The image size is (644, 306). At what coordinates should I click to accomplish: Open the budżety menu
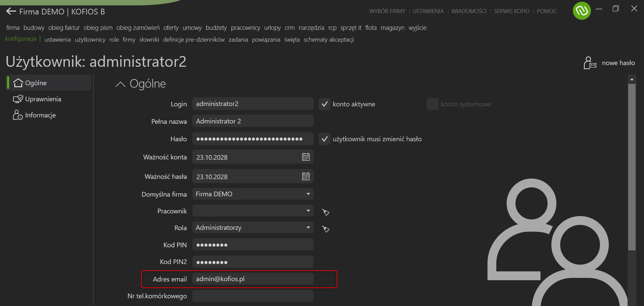pyautogui.click(x=216, y=28)
